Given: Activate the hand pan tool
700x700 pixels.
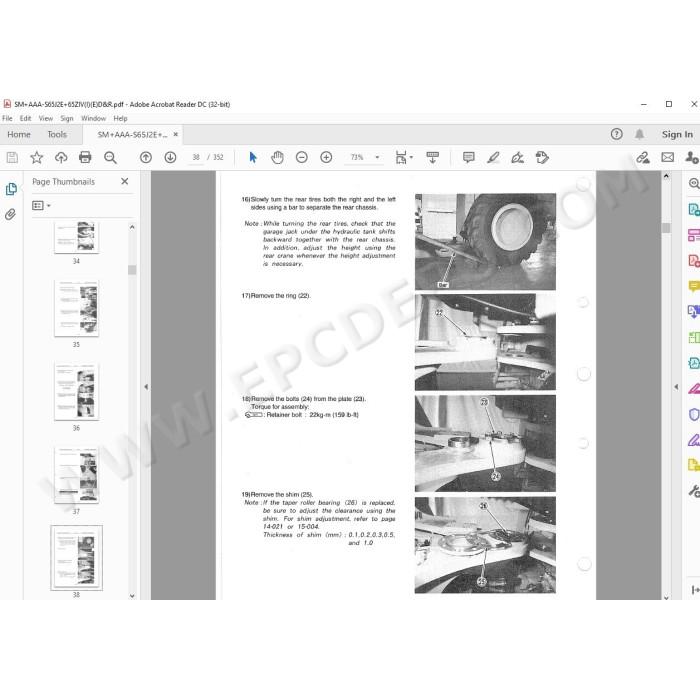Looking at the screenshot, I should pyautogui.click(x=277, y=158).
